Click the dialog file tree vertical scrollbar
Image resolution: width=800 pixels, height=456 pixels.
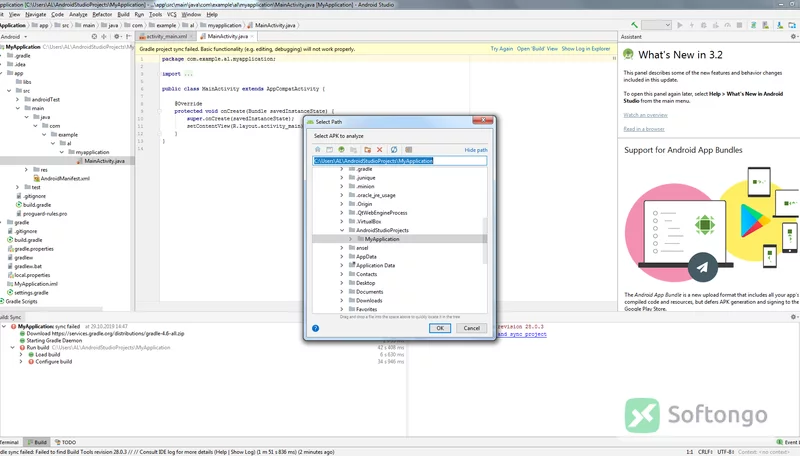[485, 240]
